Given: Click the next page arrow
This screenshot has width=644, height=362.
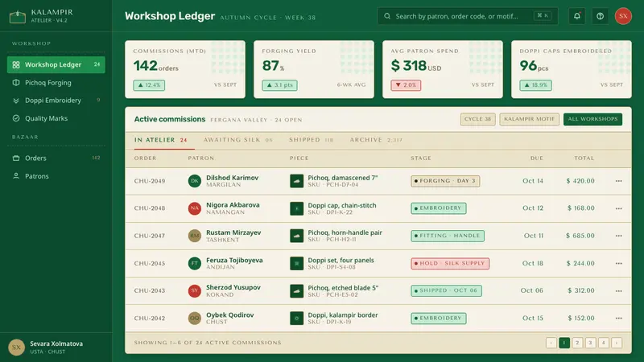Looking at the screenshot, I should point(617,343).
